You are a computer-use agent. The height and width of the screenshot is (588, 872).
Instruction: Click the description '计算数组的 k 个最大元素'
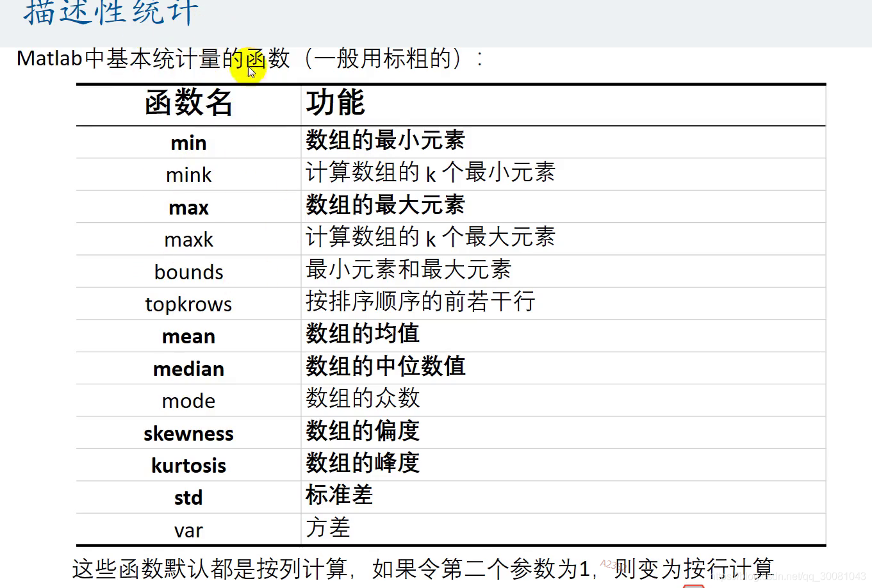pyautogui.click(x=431, y=237)
